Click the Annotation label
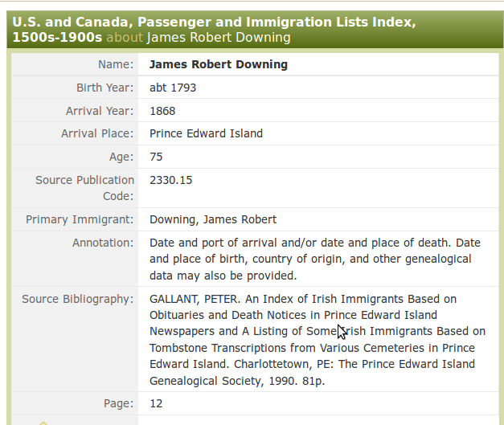 coord(103,243)
